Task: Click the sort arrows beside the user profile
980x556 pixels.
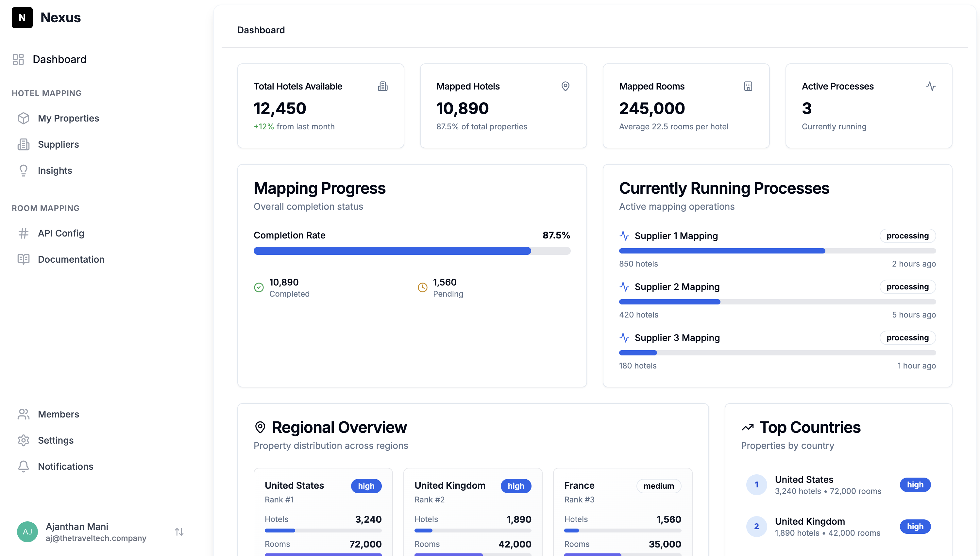Action: point(179,531)
